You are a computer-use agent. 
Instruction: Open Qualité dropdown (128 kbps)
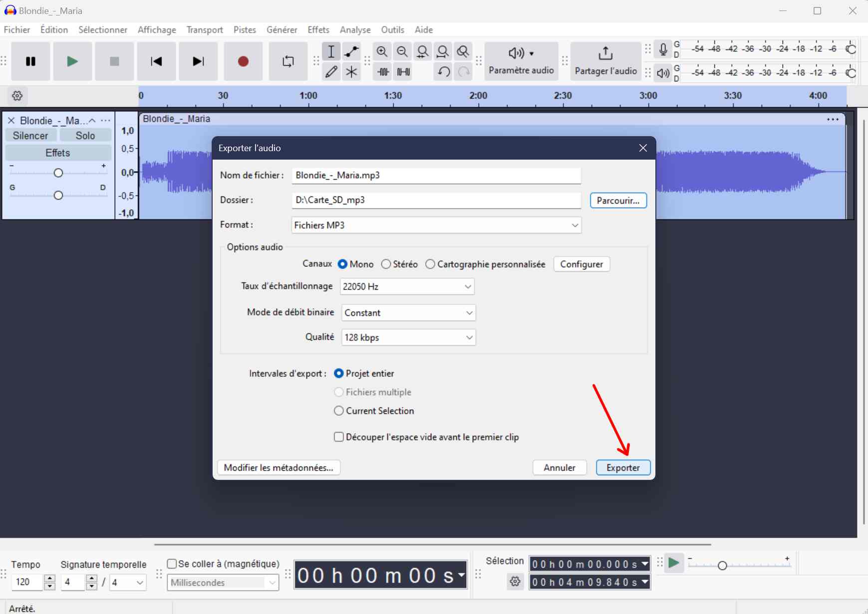coord(408,338)
